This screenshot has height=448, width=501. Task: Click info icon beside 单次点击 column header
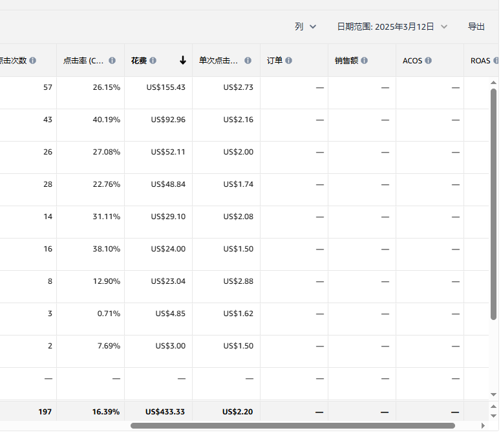(x=248, y=60)
